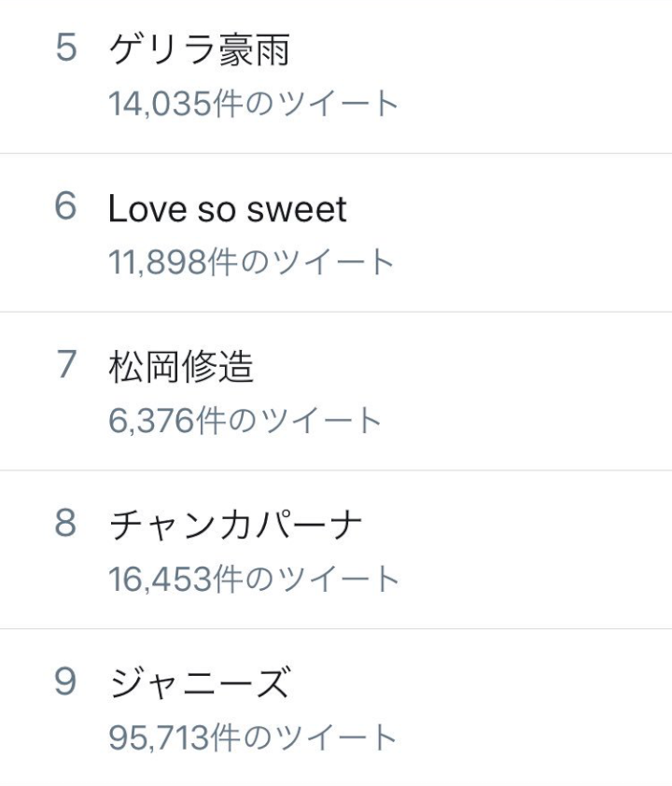
Task: Tap rank number 8 beside チャンカパーナ
Action: pyautogui.click(x=65, y=526)
